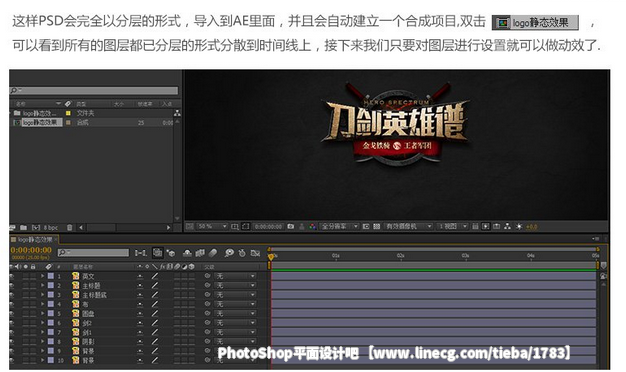Screen dimensions: 626x372
Task: Click the pixel aspect ratio correction icon
Action: click(x=475, y=226)
